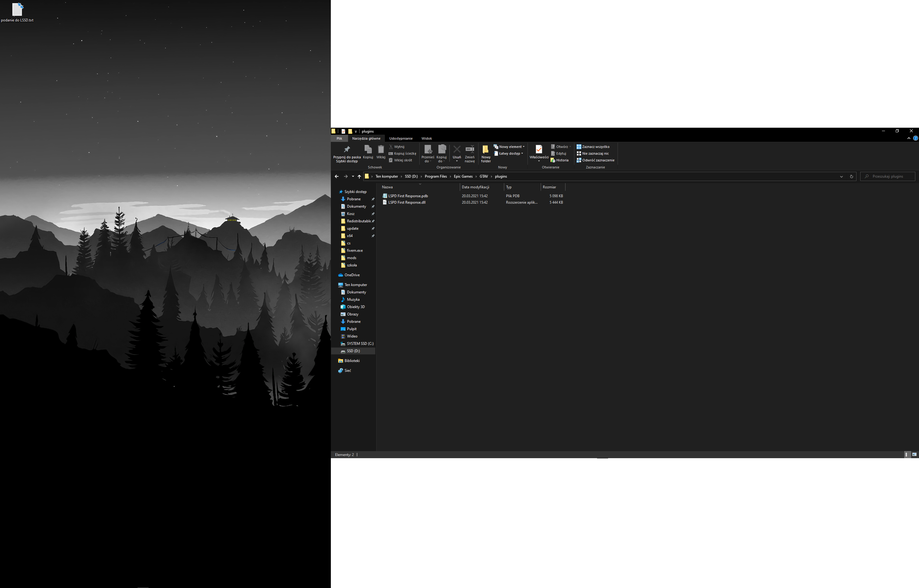Create a Nowy folder with ribbon icon
The height and width of the screenshot is (588, 919).
[486, 149]
